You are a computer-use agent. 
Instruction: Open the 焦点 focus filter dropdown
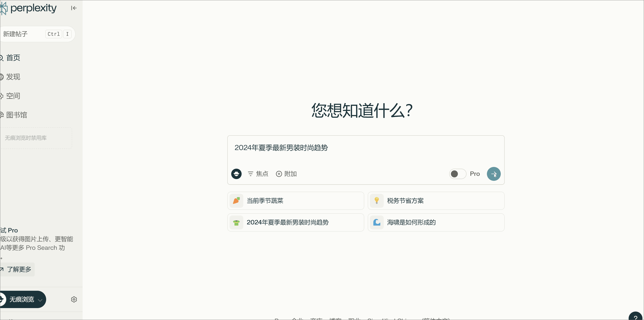pos(258,174)
